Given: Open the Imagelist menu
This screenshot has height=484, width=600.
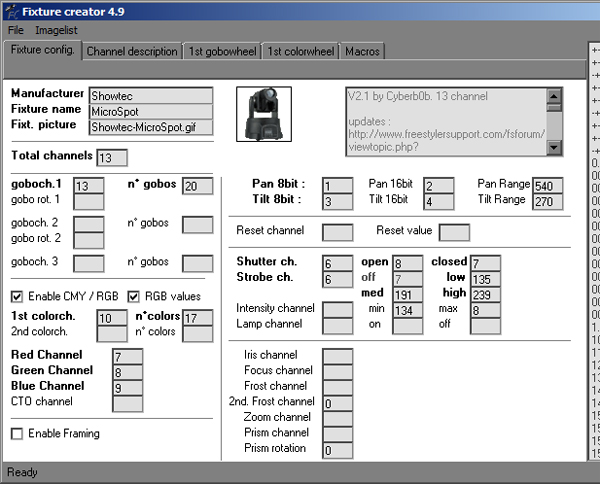Looking at the screenshot, I should click(x=56, y=30).
